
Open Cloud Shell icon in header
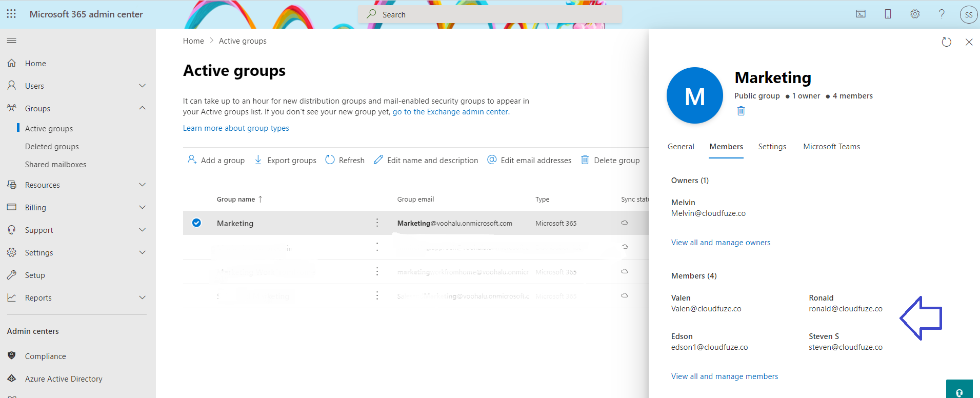pos(861,14)
